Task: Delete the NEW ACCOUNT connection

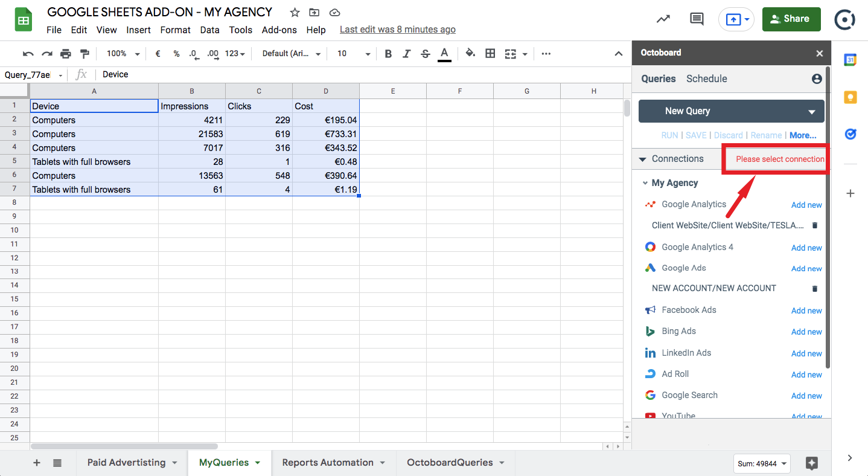Action: pyautogui.click(x=814, y=289)
